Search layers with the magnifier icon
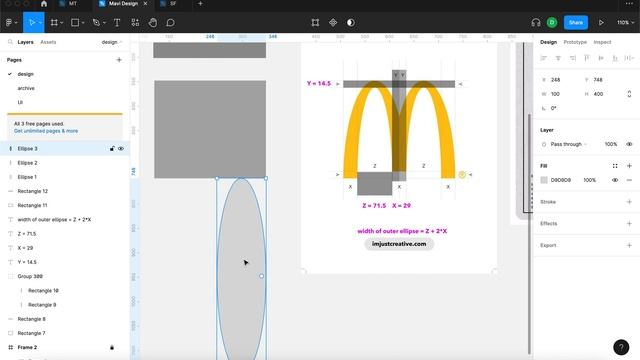The height and width of the screenshot is (360, 640). pyautogui.click(x=10, y=42)
